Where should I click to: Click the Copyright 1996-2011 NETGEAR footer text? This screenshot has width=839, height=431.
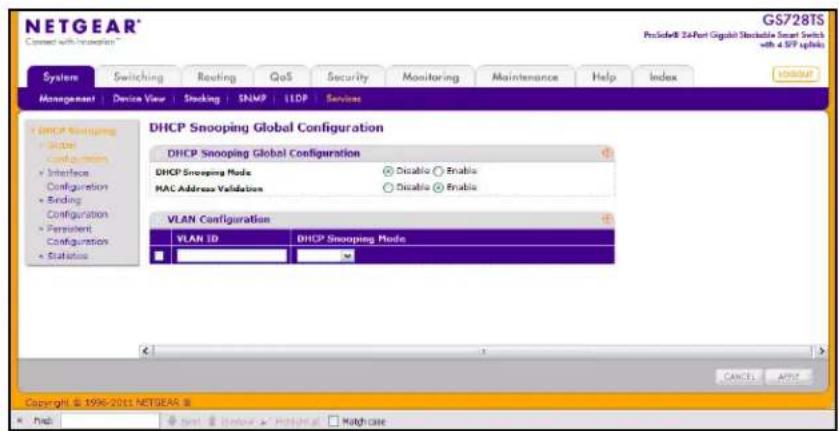[x=108, y=402]
